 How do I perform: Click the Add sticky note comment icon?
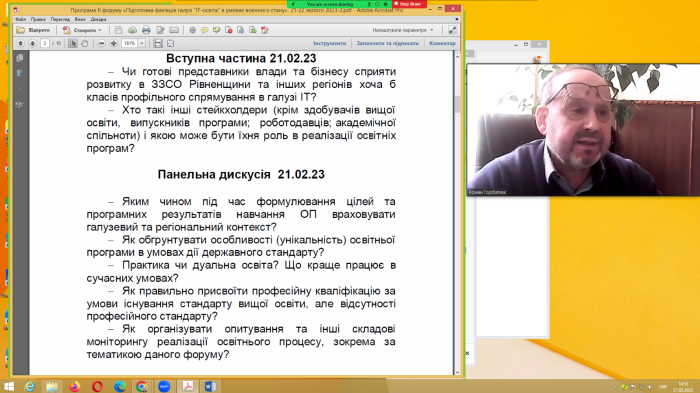click(204, 30)
